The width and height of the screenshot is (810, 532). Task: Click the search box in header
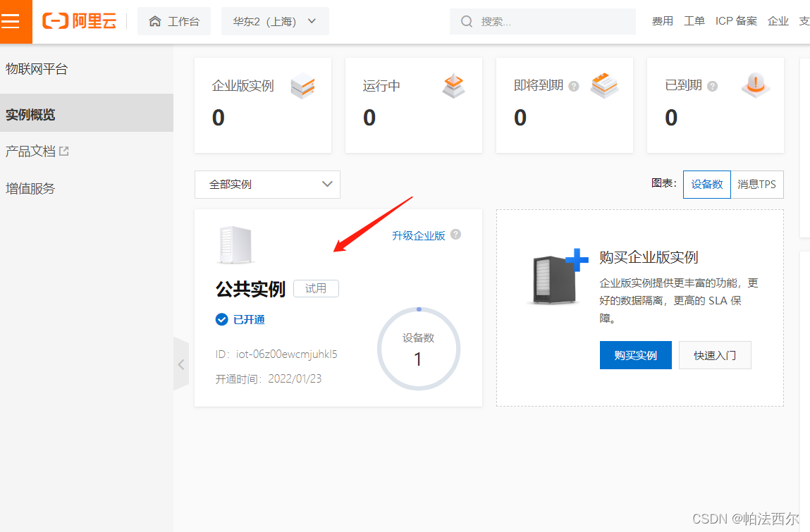click(542, 21)
